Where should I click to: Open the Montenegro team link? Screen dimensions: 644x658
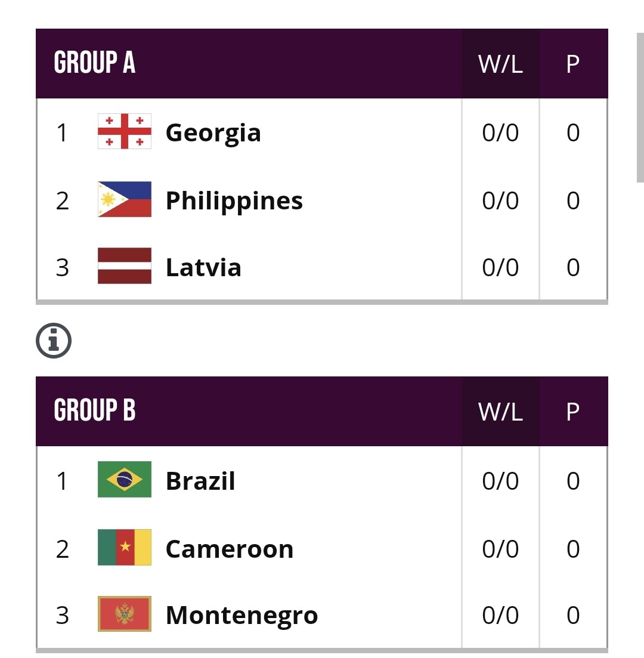[x=241, y=615]
